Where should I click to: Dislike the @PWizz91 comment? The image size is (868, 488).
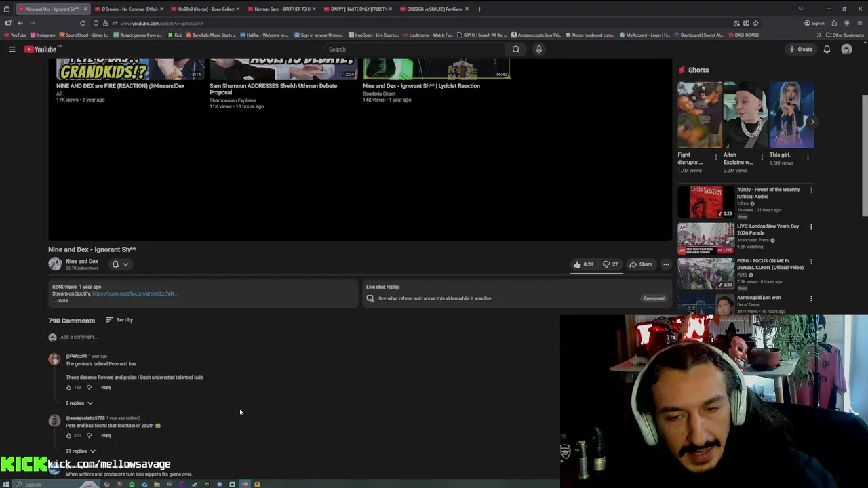pos(89,388)
